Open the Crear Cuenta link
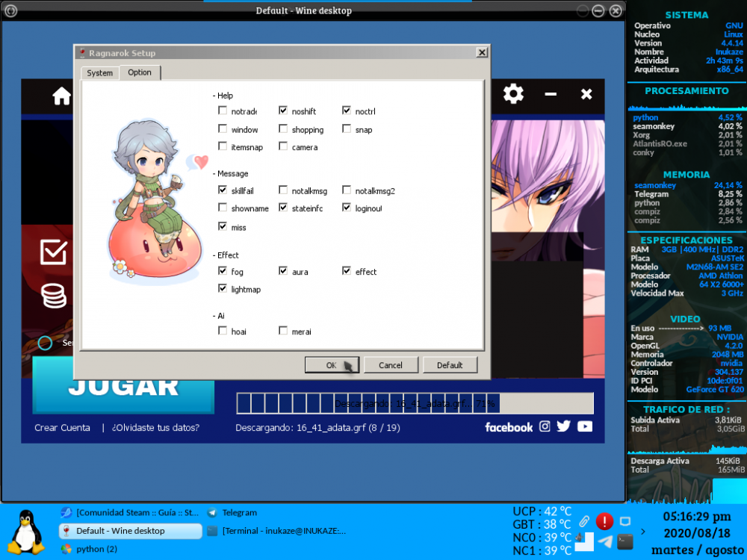The width and height of the screenshot is (747, 560). coord(62,428)
